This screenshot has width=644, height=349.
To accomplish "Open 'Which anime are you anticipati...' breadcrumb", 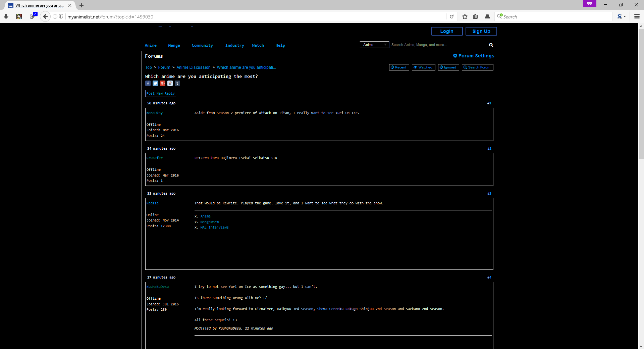I will [x=246, y=67].
